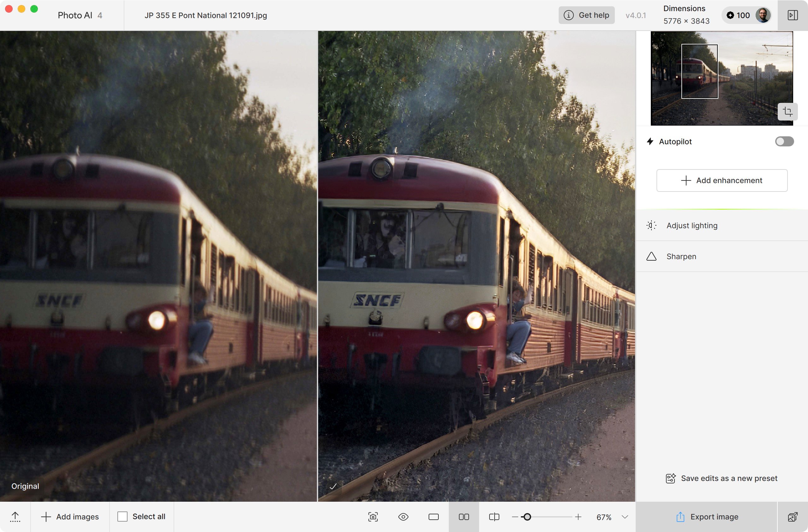
Task: Check the Select all checkbox
Action: coord(122,517)
